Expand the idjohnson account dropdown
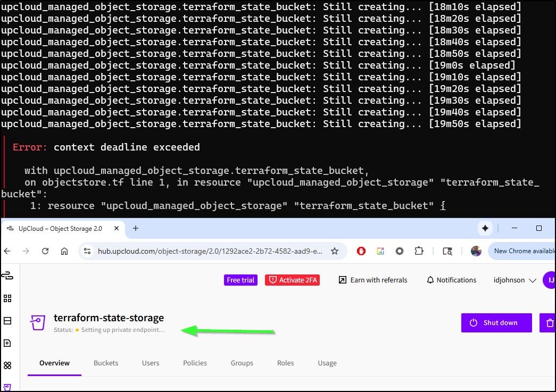This screenshot has width=556, height=392. tap(514, 280)
